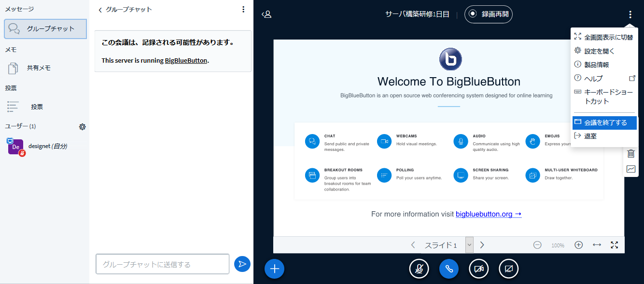This screenshot has width=644, height=284.
Task: Click the BigBlueButton logo on the slide
Action: coord(450,59)
